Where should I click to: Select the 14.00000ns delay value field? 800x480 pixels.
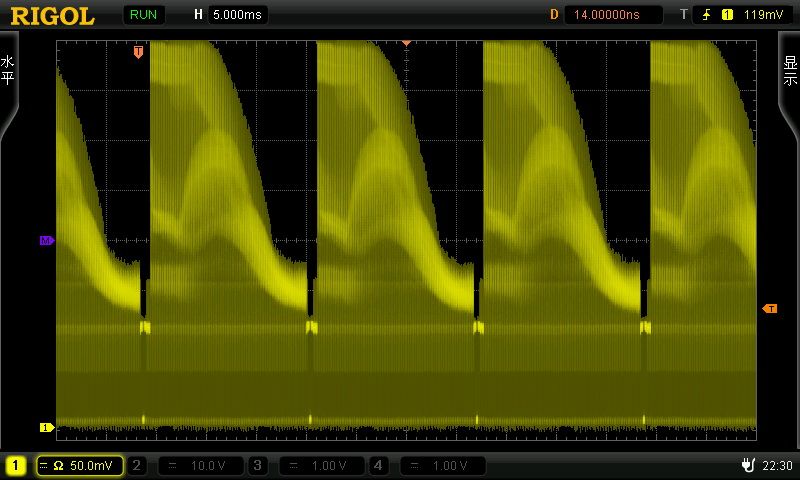click(x=612, y=15)
